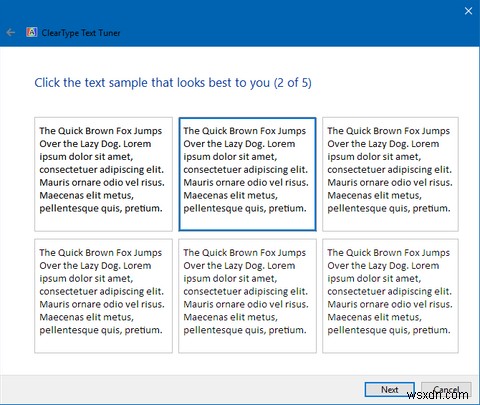Choose the bottom-middle text sample

(x=247, y=296)
